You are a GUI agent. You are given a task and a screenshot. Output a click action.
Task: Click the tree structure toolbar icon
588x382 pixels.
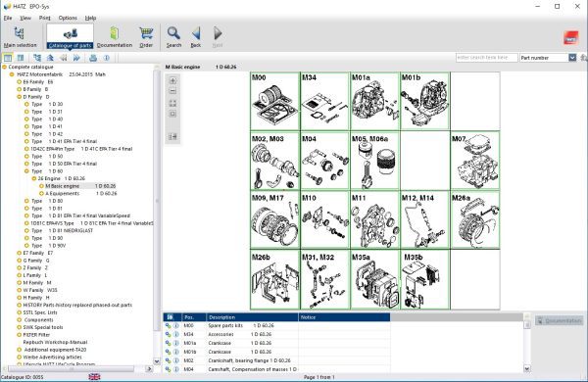tap(37, 58)
